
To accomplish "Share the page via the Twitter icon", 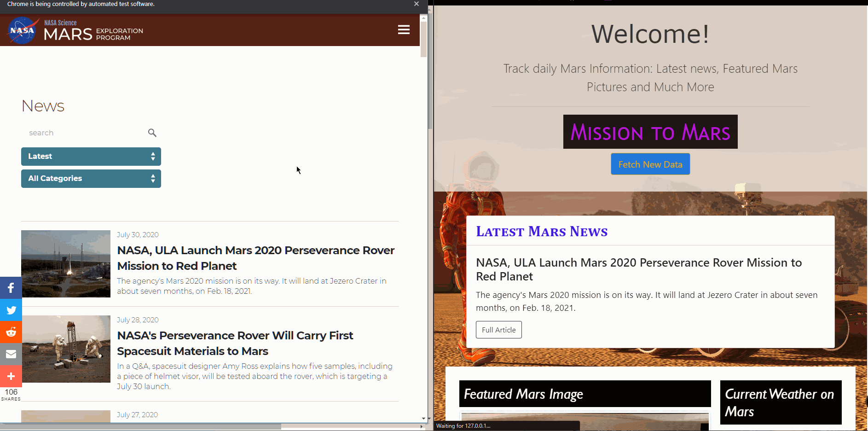I will click(x=11, y=310).
